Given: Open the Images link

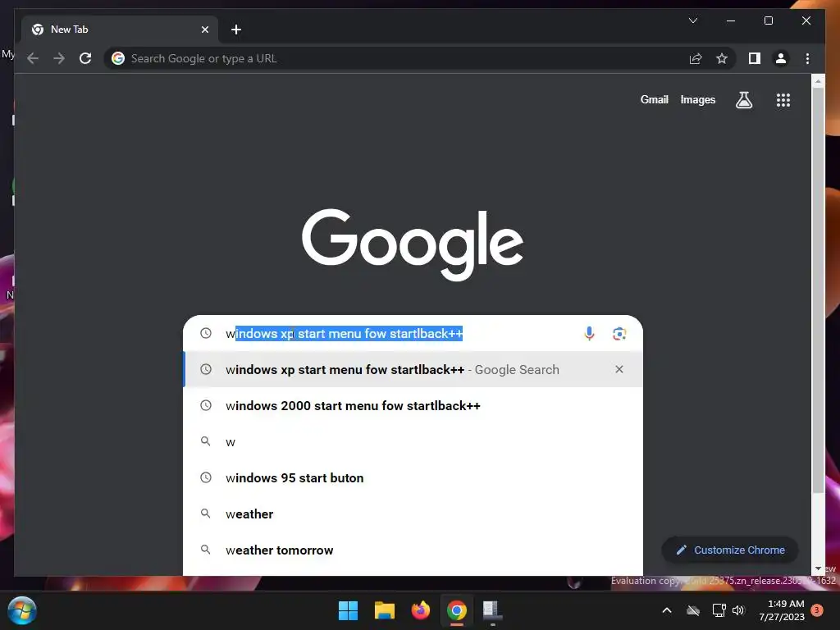Looking at the screenshot, I should tap(697, 99).
